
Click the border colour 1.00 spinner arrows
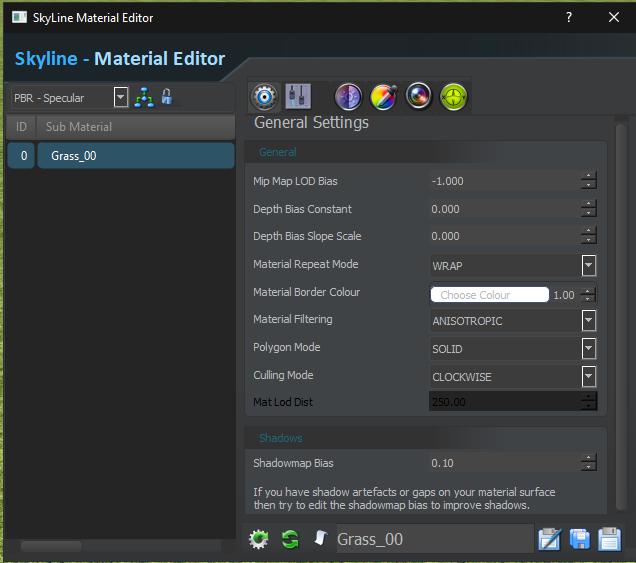[x=588, y=295]
